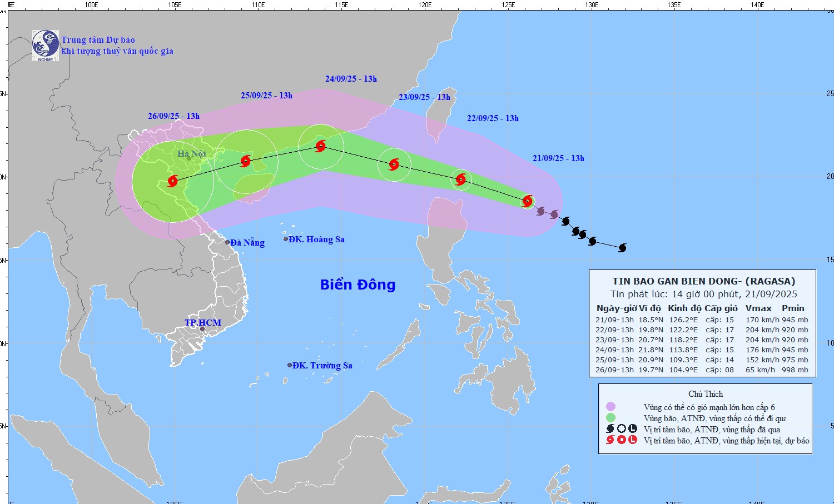The width and height of the screenshot is (834, 504).
Task: Click the forecast storm icon for 22/09 13h
Action: click(460, 179)
